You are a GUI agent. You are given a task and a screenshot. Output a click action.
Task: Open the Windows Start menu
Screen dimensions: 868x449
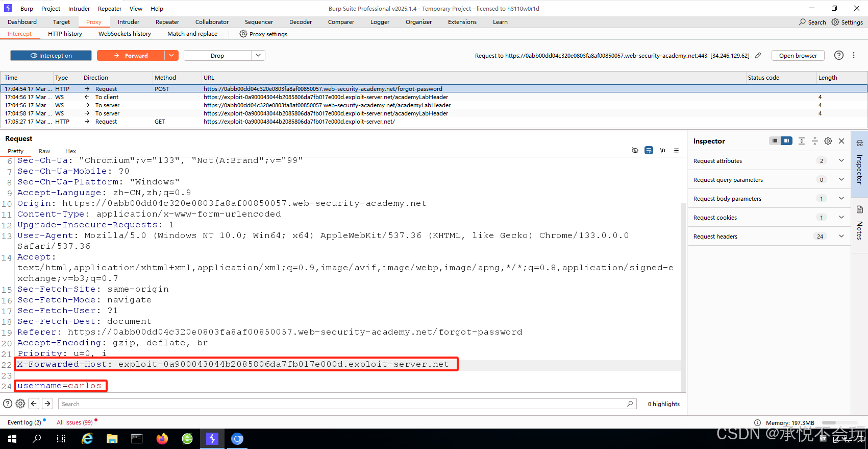click(x=12, y=439)
